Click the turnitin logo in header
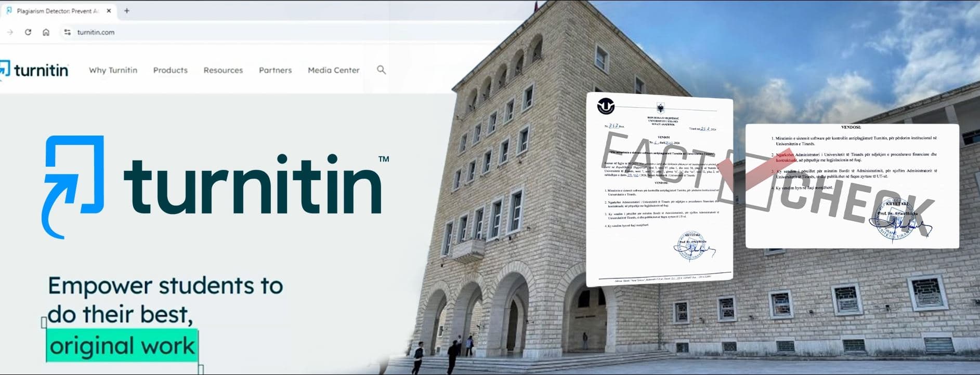Image resolution: width=980 pixels, height=375 pixels. 34,70
